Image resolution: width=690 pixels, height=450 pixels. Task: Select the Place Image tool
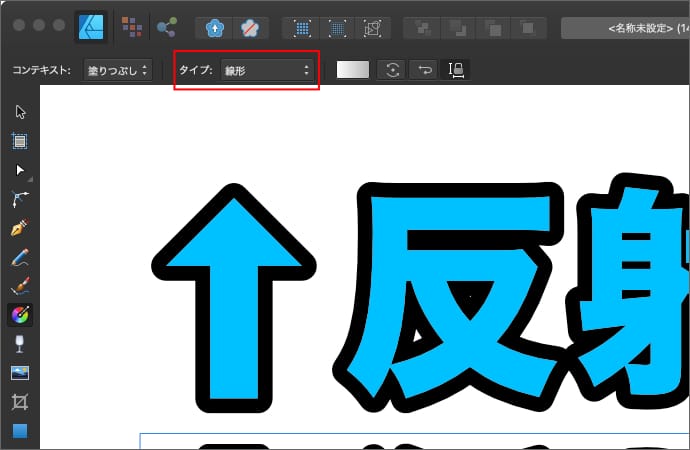click(20, 373)
